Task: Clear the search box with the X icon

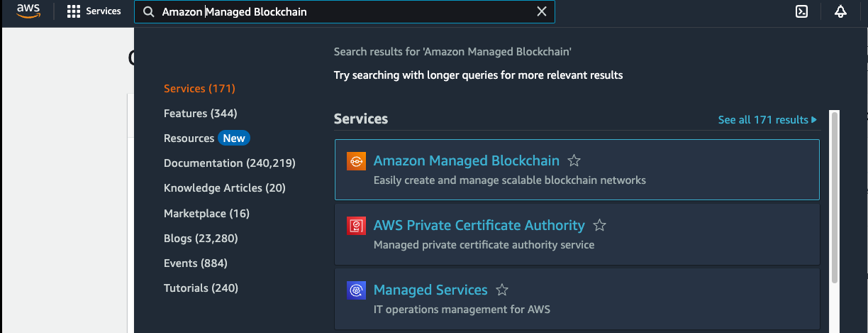Action: (x=542, y=11)
